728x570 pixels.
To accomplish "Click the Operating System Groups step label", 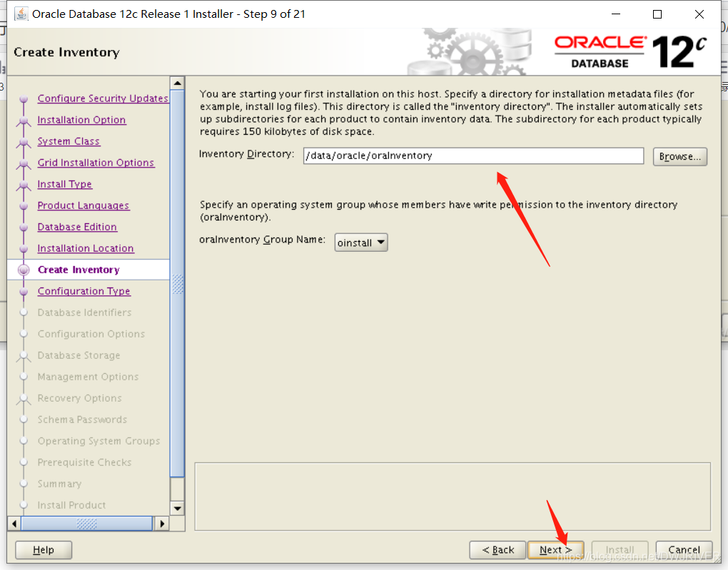I will tap(99, 440).
